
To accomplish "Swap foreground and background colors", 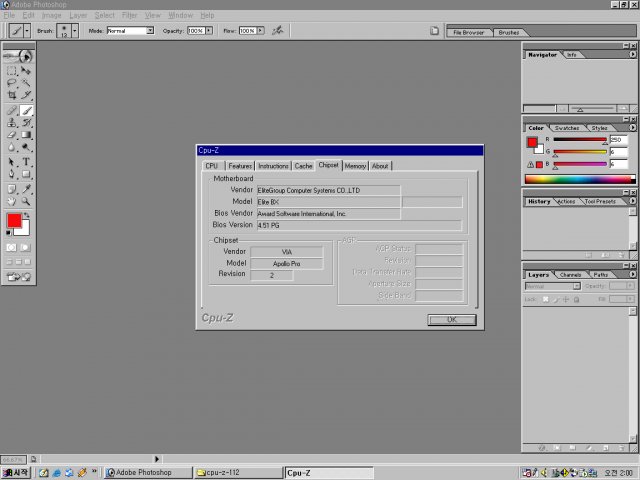I will [x=27, y=215].
